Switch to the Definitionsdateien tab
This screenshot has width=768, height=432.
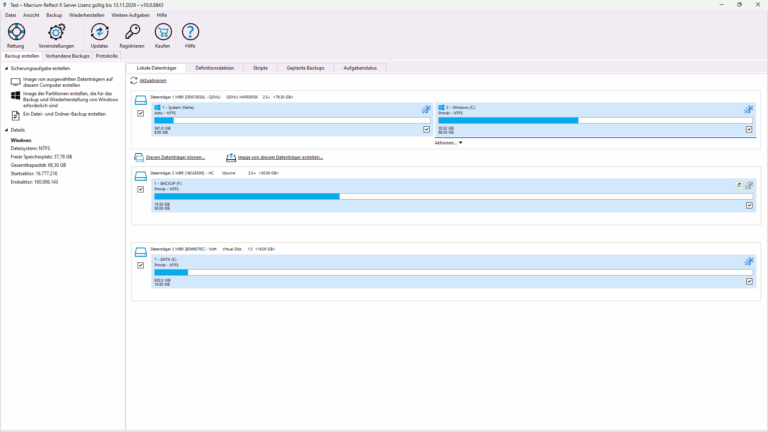[x=215, y=68]
